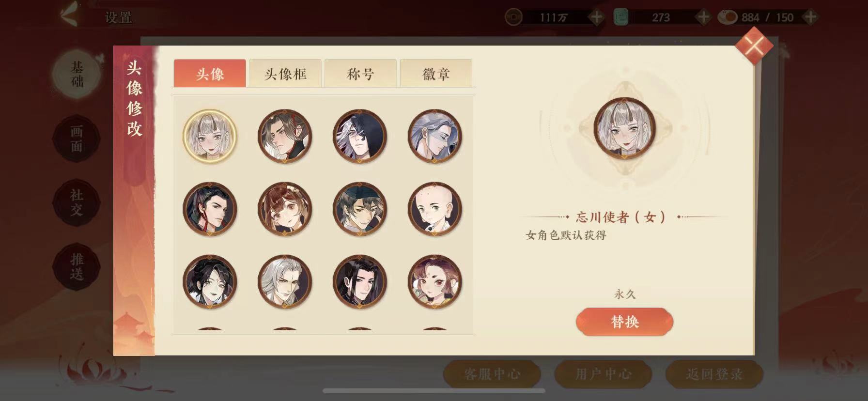
Task: Add jade currency using plus icon
Action: point(703,18)
